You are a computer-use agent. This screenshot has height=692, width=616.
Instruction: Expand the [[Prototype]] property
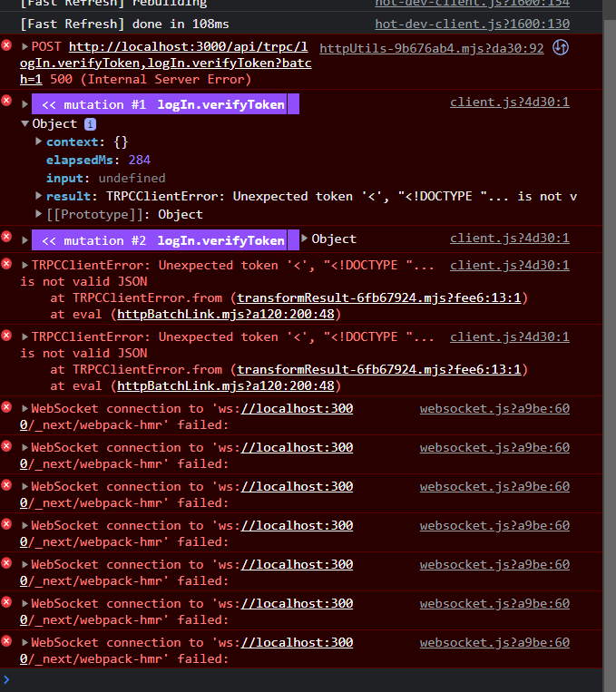(39, 214)
